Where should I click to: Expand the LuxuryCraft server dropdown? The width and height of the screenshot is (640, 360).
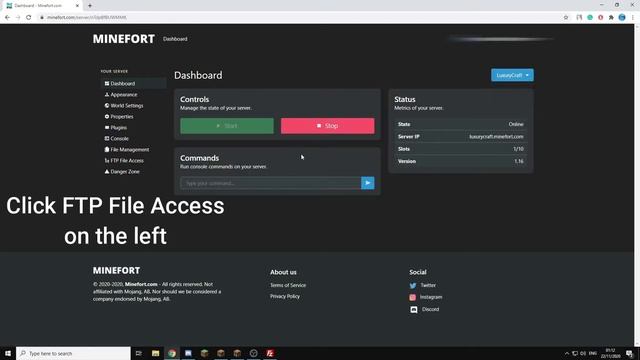[512, 75]
